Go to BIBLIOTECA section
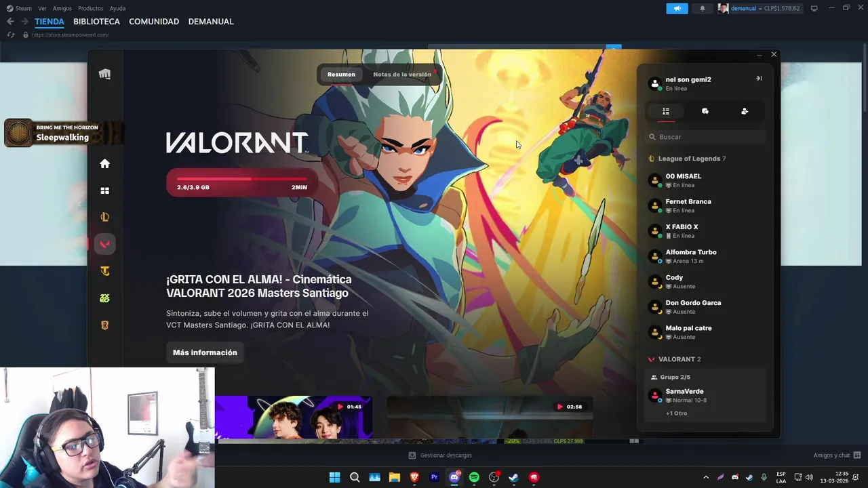This screenshot has width=868, height=488. [96, 22]
